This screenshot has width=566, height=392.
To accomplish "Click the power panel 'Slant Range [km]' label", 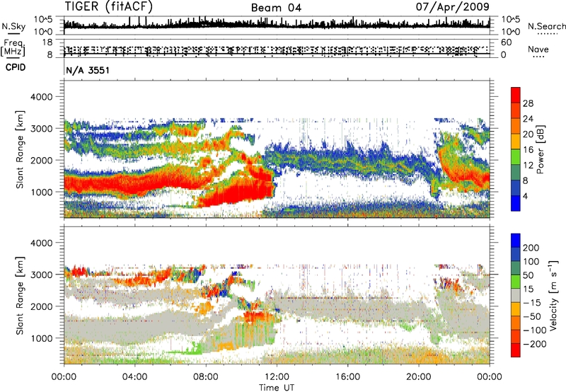I will point(20,149).
